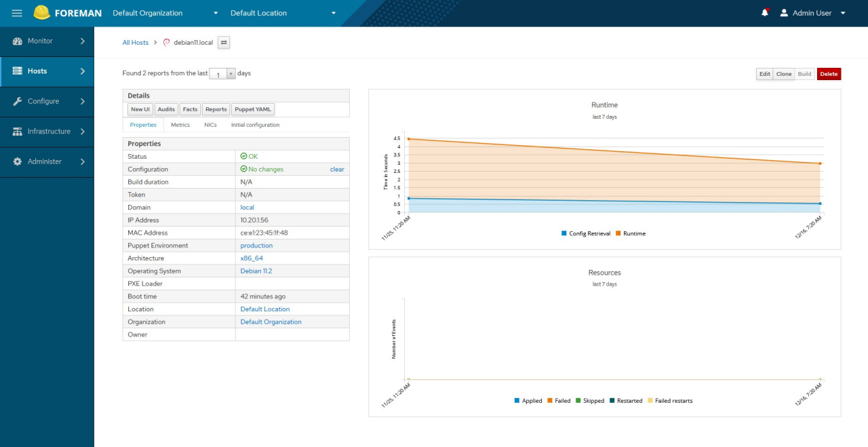Open the notifications bell
Image resolution: width=868 pixels, height=447 pixels.
pyautogui.click(x=765, y=13)
